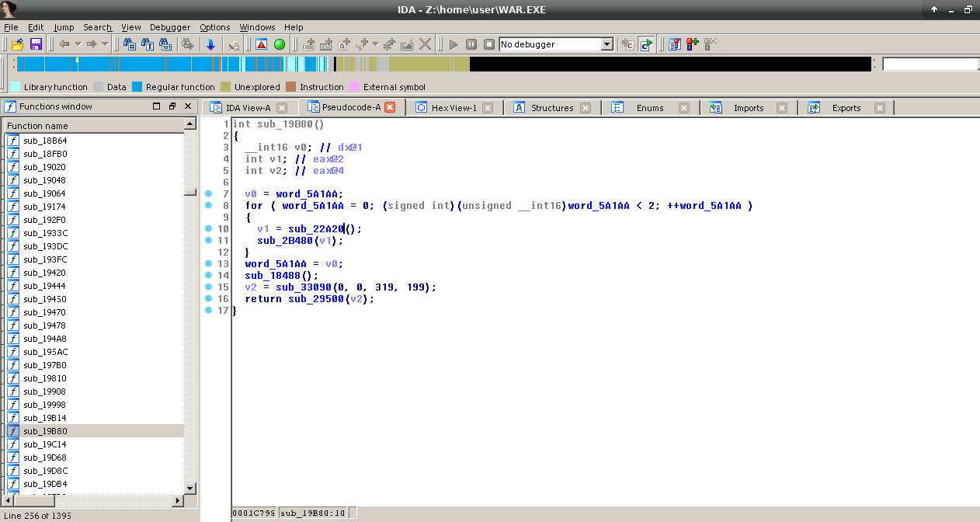Toggle breakpoint dot at line 15

coord(209,287)
